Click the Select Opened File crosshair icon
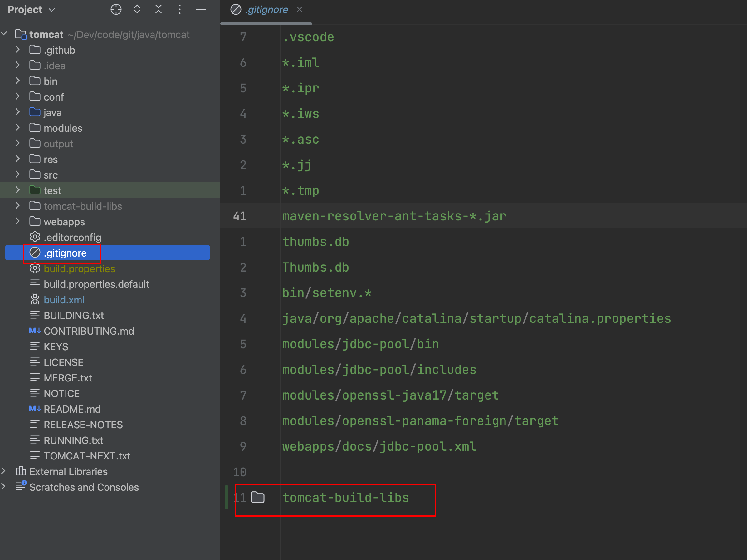The width and height of the screenshot is (747, 560). tap(116, 9)
